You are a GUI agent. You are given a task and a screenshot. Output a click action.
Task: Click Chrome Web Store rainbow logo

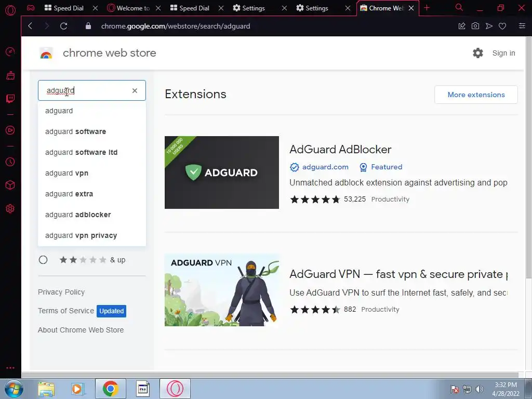[x=46, y=54]
